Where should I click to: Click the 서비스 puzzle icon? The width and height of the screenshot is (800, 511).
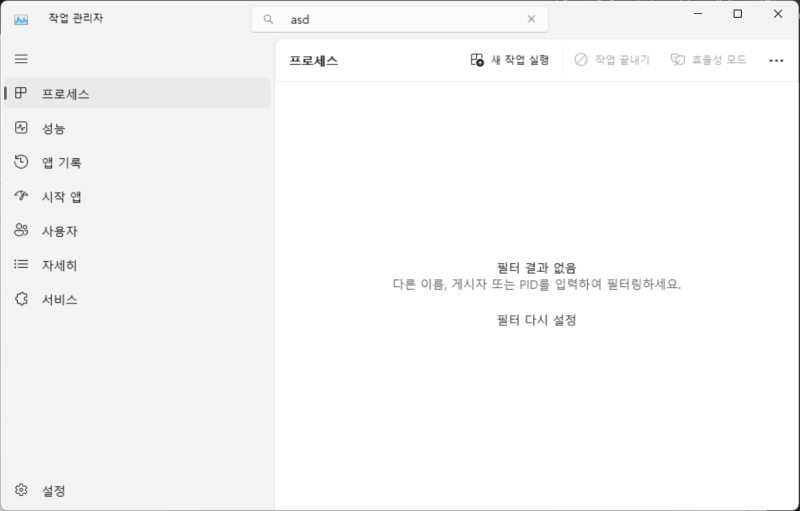[x=21, y=298]
